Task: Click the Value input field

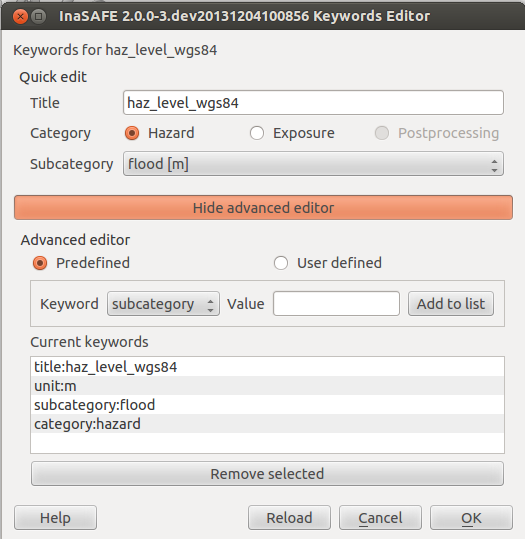Action: (x=336, y=304)
